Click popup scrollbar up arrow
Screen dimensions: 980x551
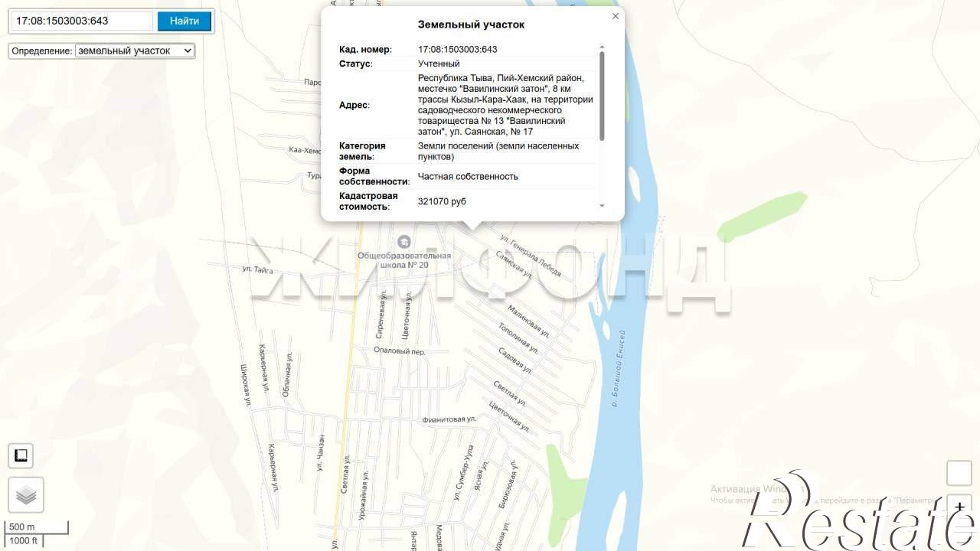[602, 47]
